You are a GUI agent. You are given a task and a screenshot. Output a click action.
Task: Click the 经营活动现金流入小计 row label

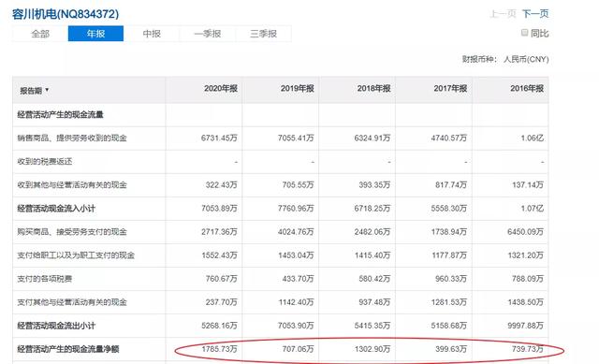pos(56,209)
